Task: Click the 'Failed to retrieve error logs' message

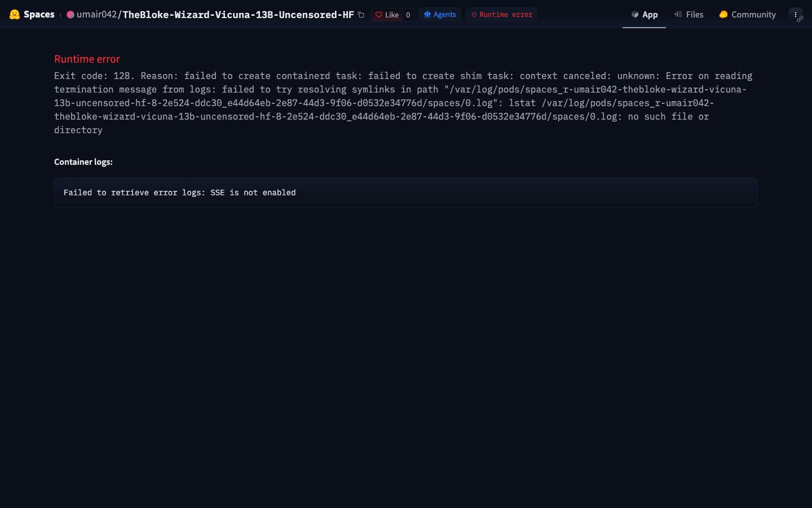Action: coord(180,192)
